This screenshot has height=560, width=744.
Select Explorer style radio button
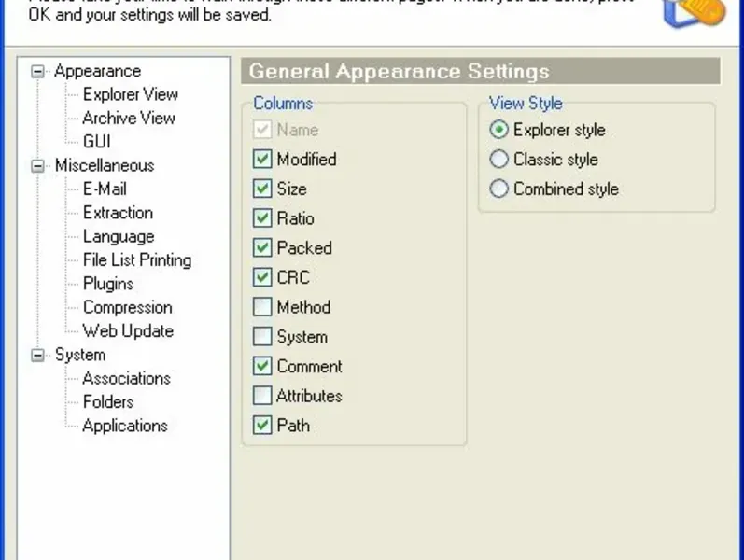coord(499,130)
